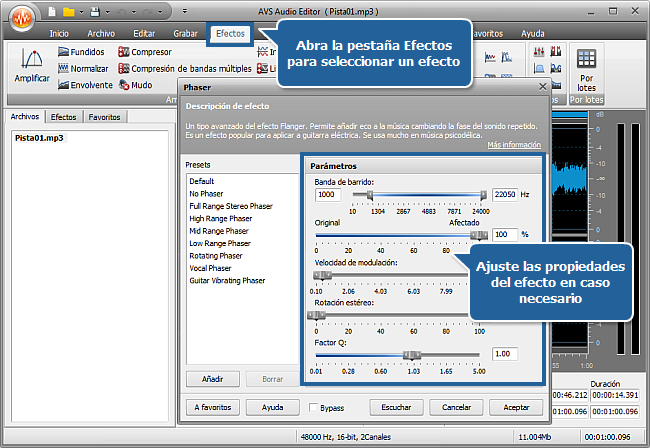Select the Archivos side panel tab
650x448 pixels.
tap(25, 116)
